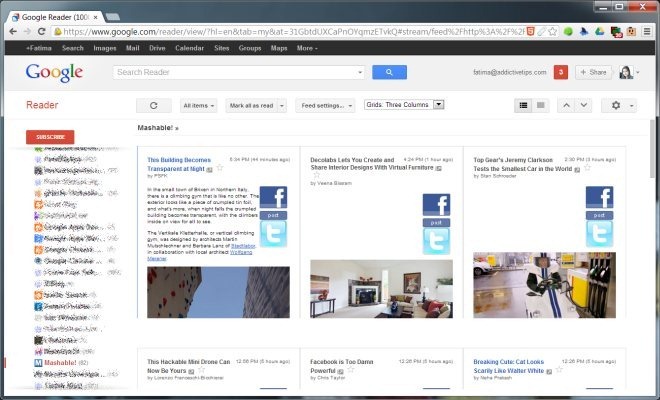Go to next item with down arrow
The height and width of the screenshot is (400, 660).
coord(584,105)
